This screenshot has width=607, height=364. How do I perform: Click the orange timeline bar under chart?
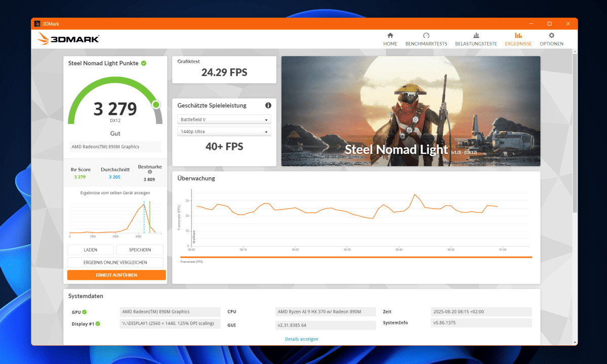tap(356, 257)
